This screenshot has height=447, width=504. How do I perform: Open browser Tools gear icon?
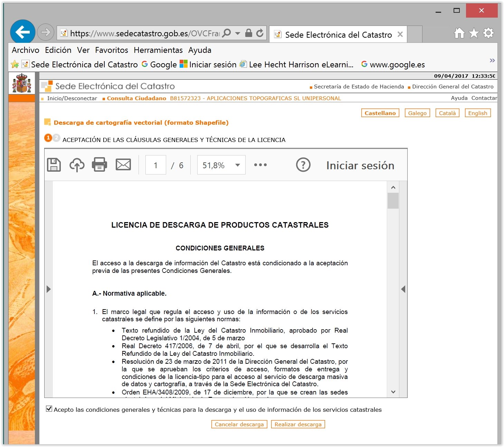click(x=488, y=33)
